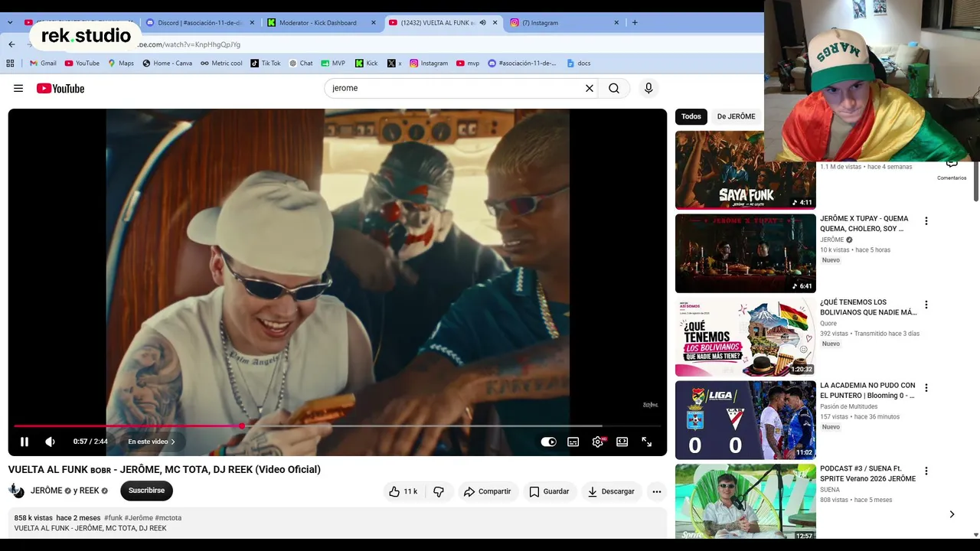Save the video with Guardar

pyautogui.click(x=550, y=491)
